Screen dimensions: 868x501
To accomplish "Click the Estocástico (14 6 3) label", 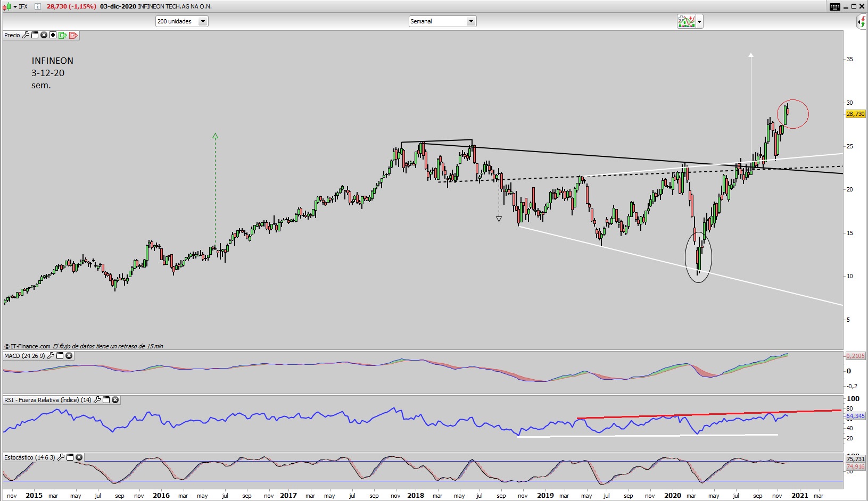I will [30, 457].
